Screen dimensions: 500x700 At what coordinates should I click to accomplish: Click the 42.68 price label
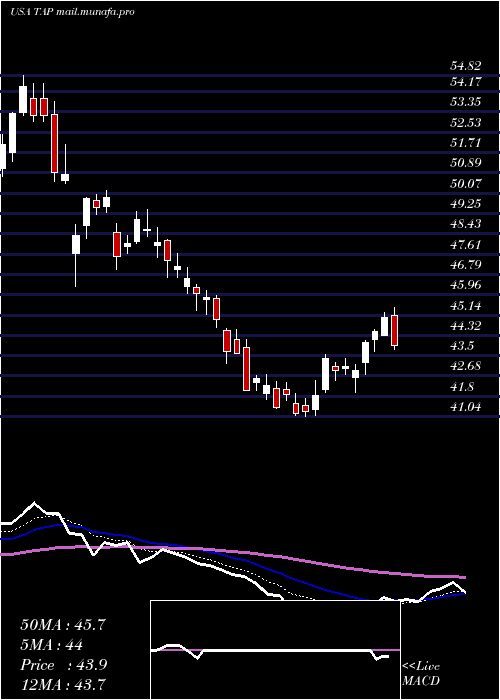(466, 366)
